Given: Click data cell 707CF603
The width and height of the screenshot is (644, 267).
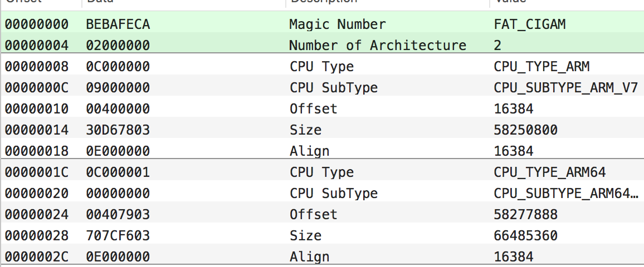Looking at the screenshot, I should [x=118, y=236].
